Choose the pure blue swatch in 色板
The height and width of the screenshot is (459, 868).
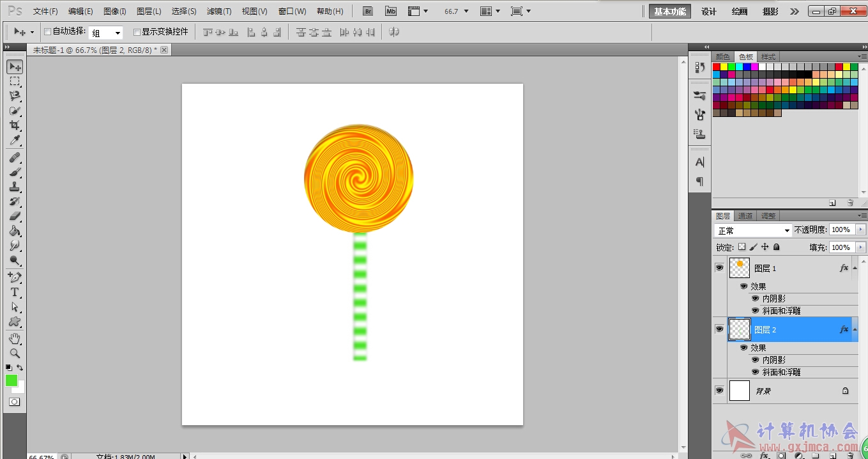(747, 66)
